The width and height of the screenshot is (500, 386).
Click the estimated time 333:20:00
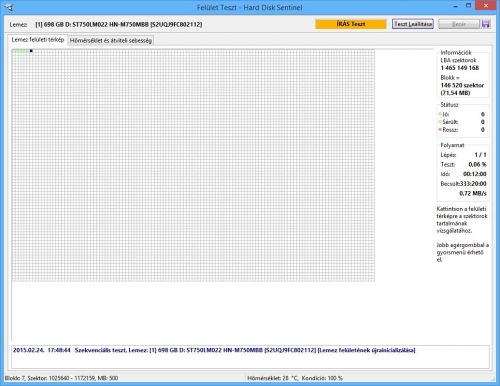pyautogui.click(x=473, y=184)
